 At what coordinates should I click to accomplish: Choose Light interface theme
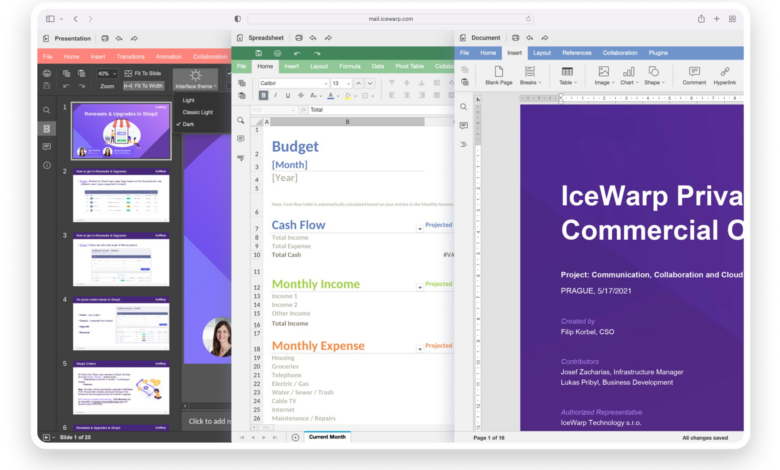click(189, 100)
